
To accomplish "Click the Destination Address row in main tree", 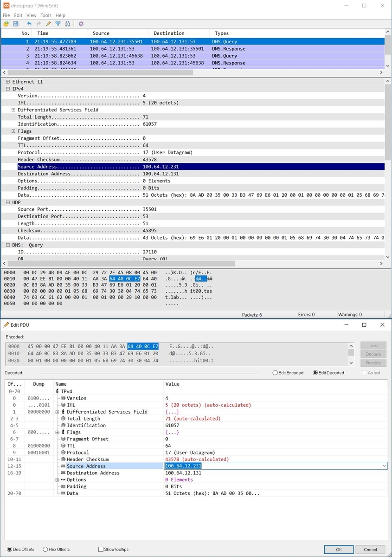I will [193, 174].
